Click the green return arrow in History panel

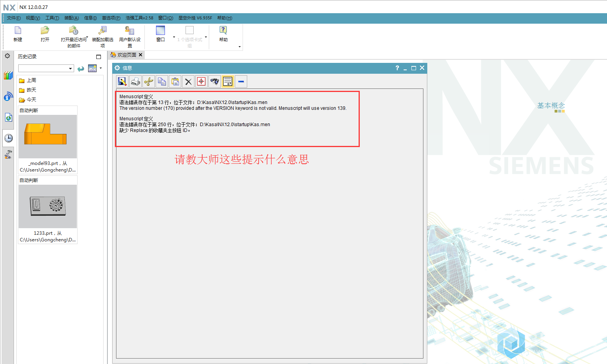coord(81,69)
